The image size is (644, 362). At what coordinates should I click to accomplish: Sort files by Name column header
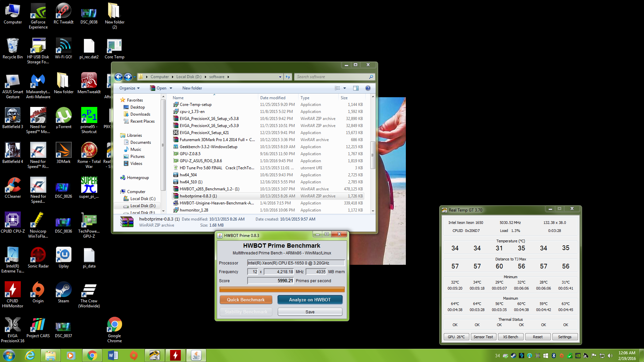214,98
